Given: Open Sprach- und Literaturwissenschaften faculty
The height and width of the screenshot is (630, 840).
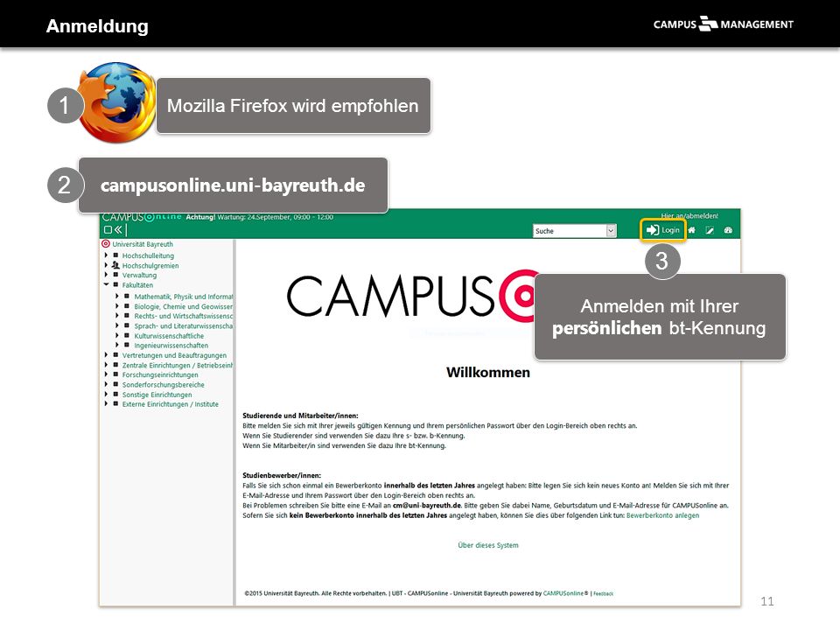Looking at the screenshot, I should click(x=184, y=325).
